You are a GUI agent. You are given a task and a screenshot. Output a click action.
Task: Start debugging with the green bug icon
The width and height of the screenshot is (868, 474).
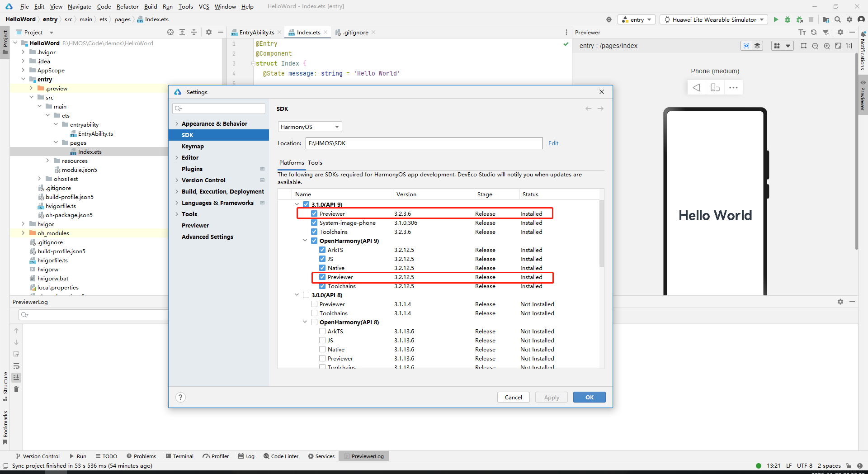click(788, 19)
